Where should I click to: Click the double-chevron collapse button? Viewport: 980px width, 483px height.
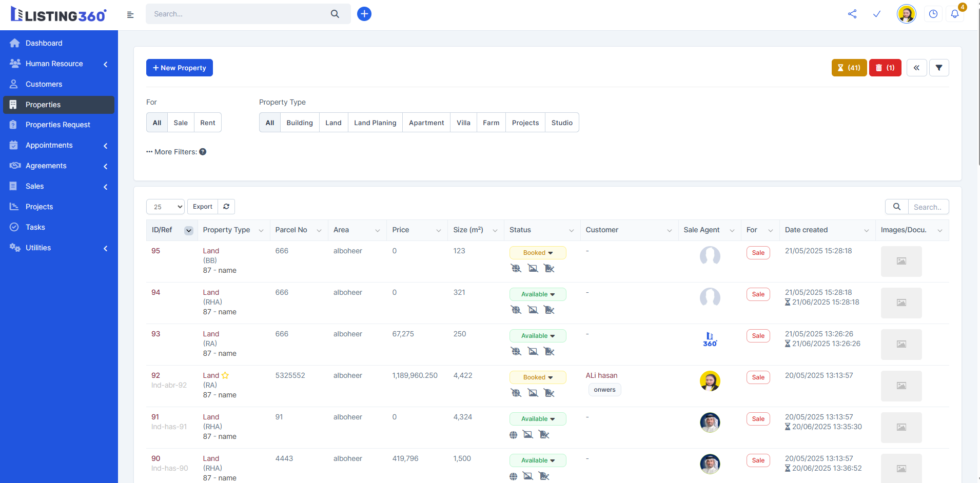916,68
